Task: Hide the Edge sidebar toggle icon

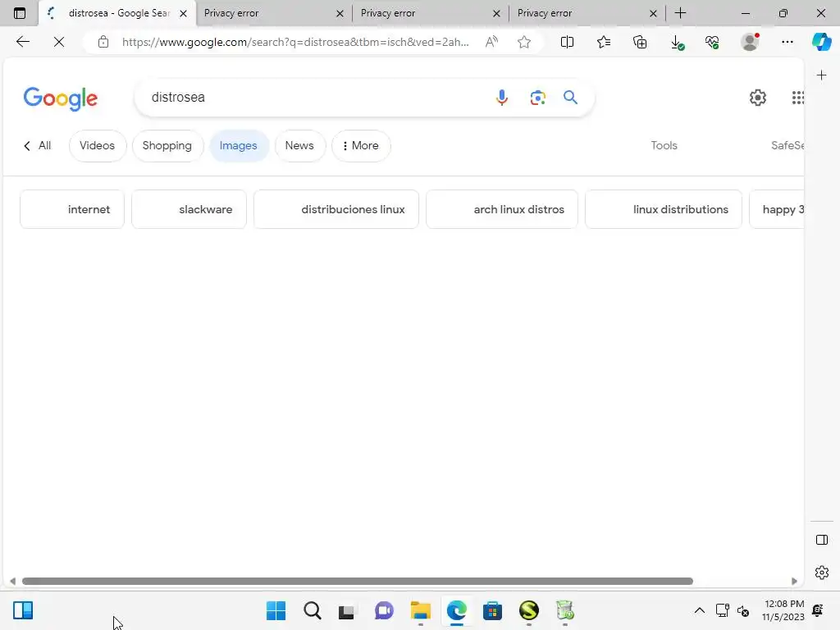Action: 822,540
